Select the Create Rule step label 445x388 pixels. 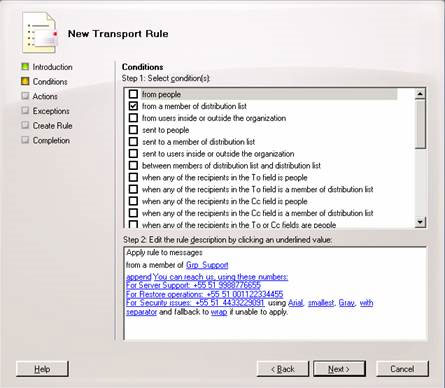point(52,126)
